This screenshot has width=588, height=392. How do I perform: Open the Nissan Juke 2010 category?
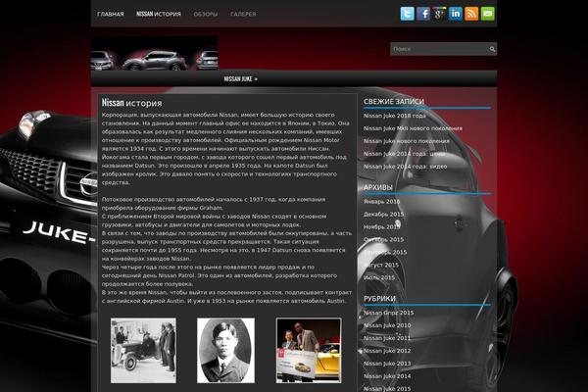(387, 325)
